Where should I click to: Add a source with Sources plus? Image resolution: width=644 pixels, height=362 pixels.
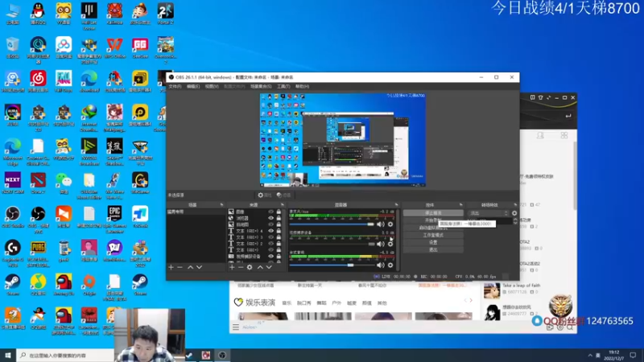point(232,267)
